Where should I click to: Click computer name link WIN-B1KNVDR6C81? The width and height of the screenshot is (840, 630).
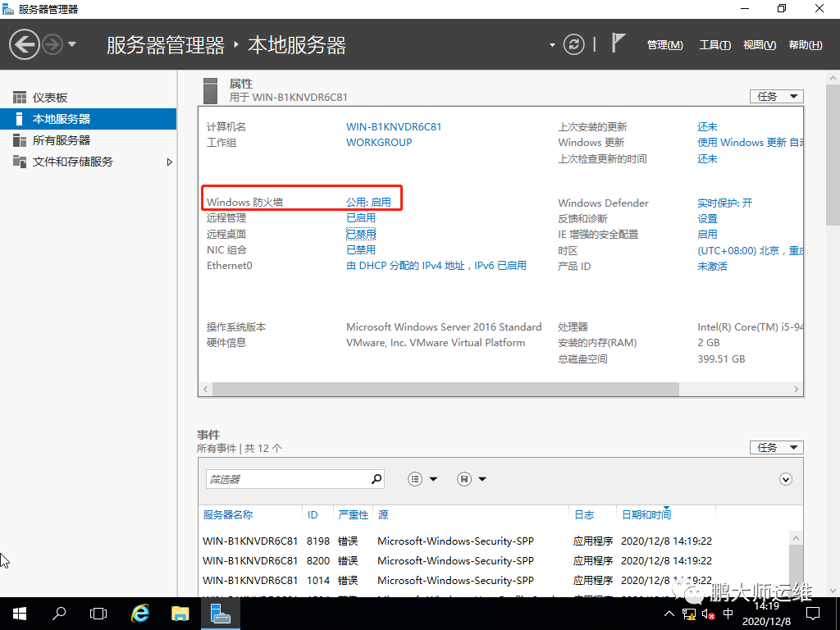click(393, 127)
